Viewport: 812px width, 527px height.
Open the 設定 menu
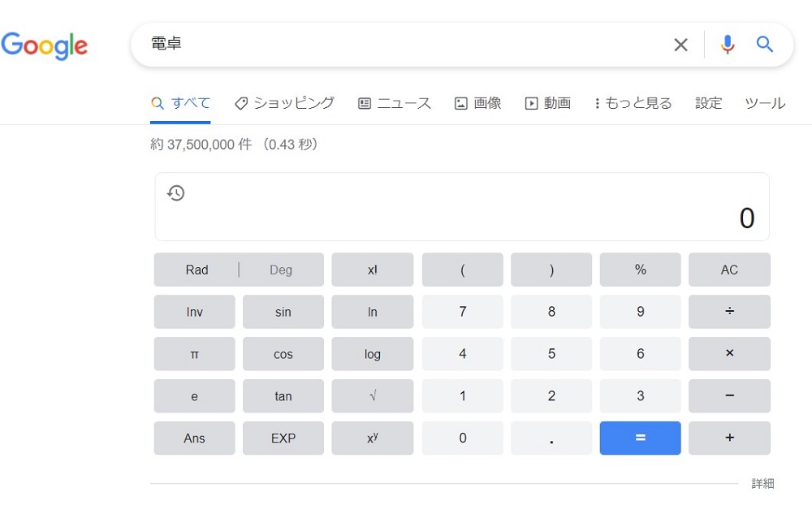click(708, 103)
